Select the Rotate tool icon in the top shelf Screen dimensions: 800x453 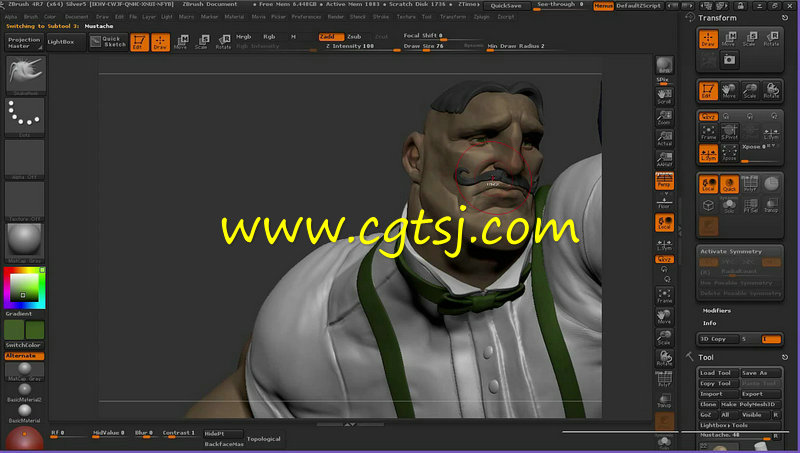[x=223, y=42]
